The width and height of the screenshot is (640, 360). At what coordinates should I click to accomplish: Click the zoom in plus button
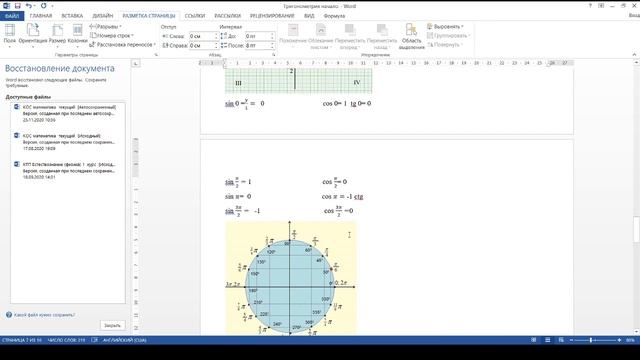(619, 340)
